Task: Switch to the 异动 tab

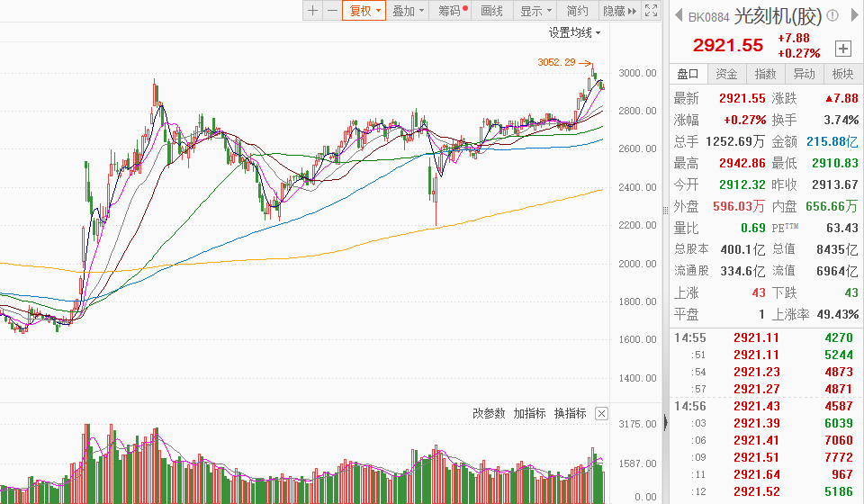Action: (x=804, y=74)
